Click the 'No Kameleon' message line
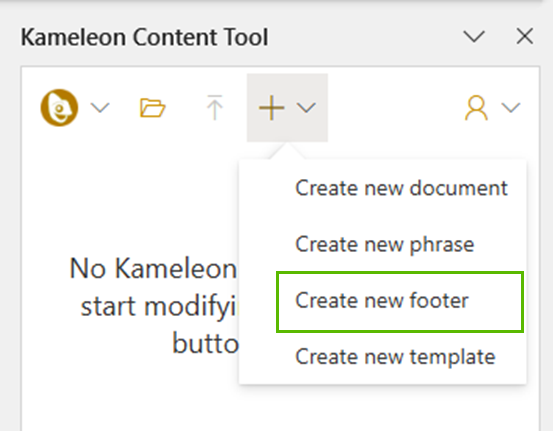 153,269
